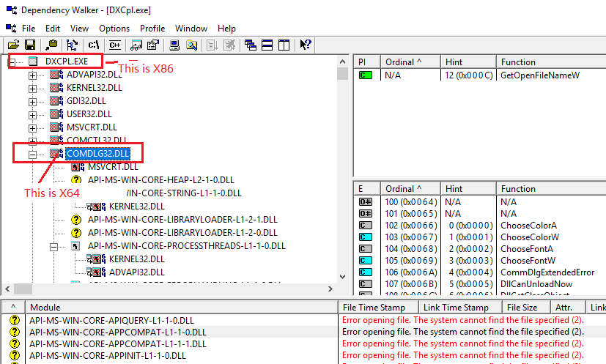The width and height of the screenshot is (606, 364).
Task: Open the View menu
Action: pyautogui.click(x=79, y=29)
